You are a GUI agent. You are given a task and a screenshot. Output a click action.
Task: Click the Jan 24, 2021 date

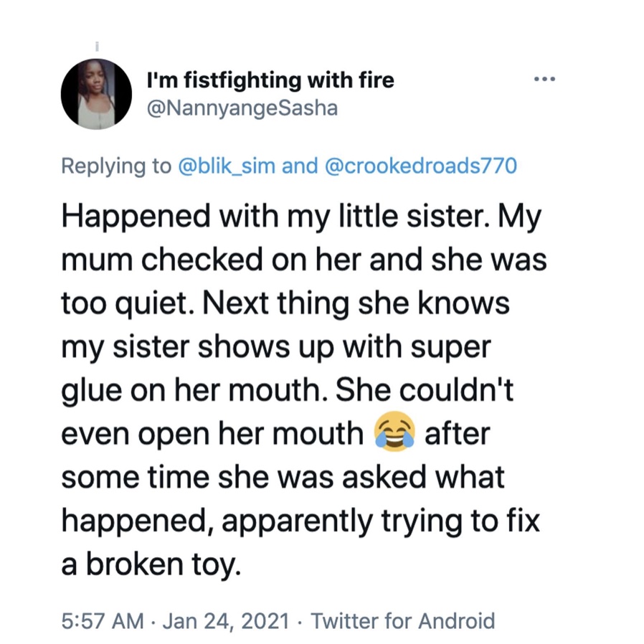click(226, 620)
